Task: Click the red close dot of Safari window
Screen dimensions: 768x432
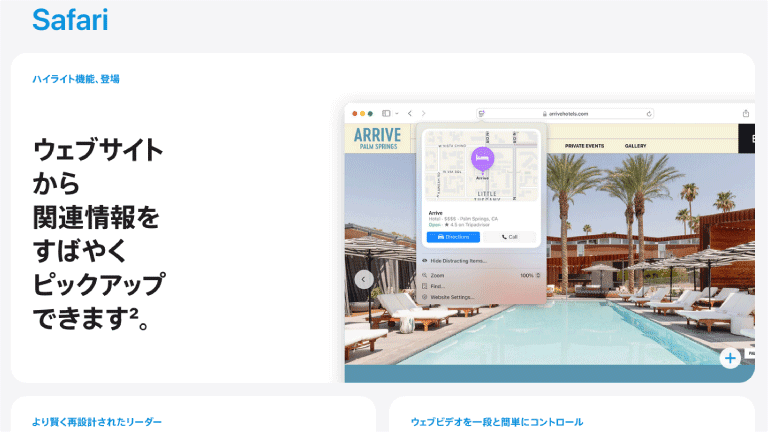Action: [x=355, y=114]
